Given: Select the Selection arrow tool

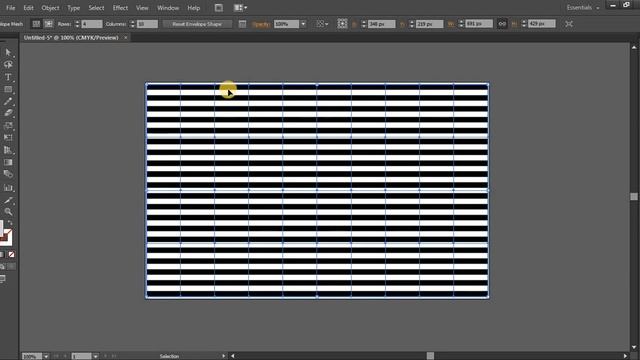Looking at the screenshot, I should (8, 52).
